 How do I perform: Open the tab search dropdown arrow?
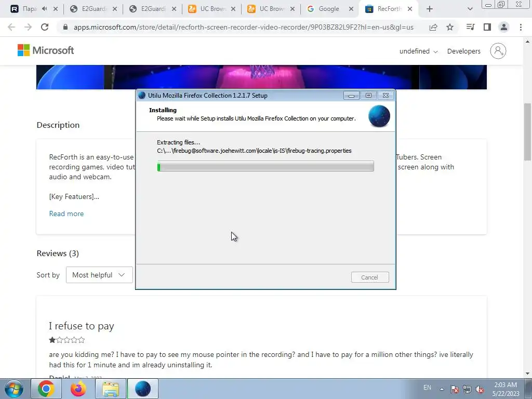coord(470,9)
